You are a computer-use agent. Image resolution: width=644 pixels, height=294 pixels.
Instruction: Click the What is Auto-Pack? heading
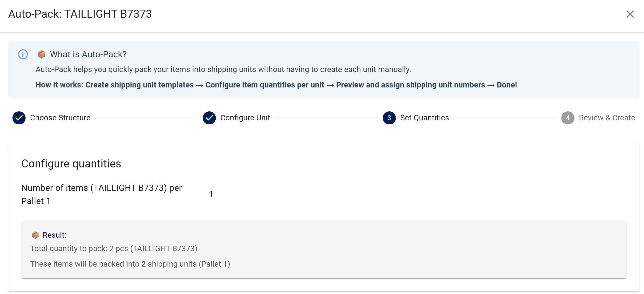[x=88, y=54]
